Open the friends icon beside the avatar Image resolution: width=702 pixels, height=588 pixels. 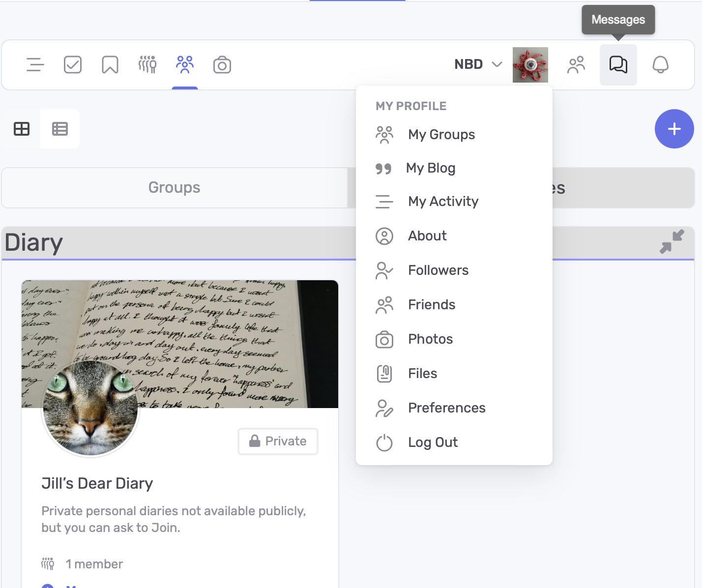[576, 65]
